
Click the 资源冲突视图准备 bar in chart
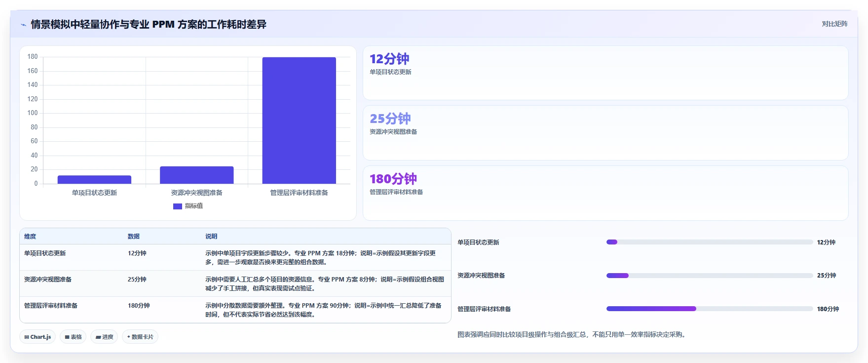(196, 175)
